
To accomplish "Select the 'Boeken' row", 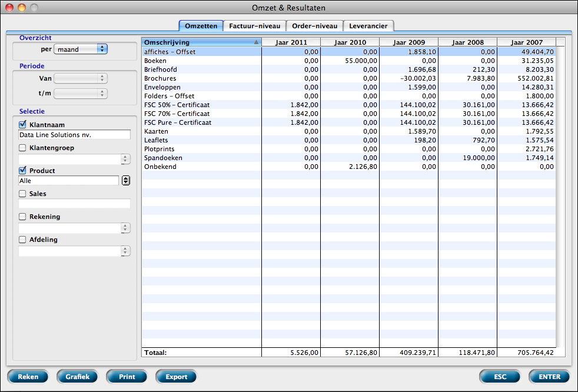I will pyautogui.click(x=348, y=61).
